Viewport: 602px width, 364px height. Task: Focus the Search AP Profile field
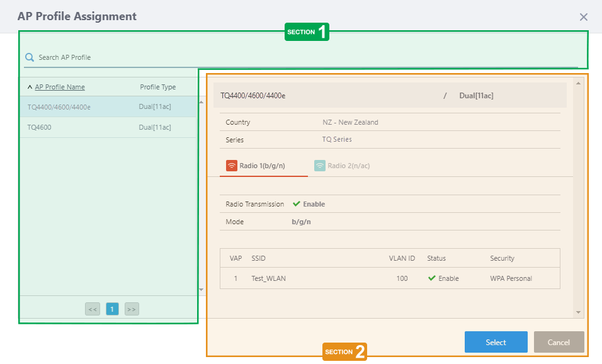[302, 57]
